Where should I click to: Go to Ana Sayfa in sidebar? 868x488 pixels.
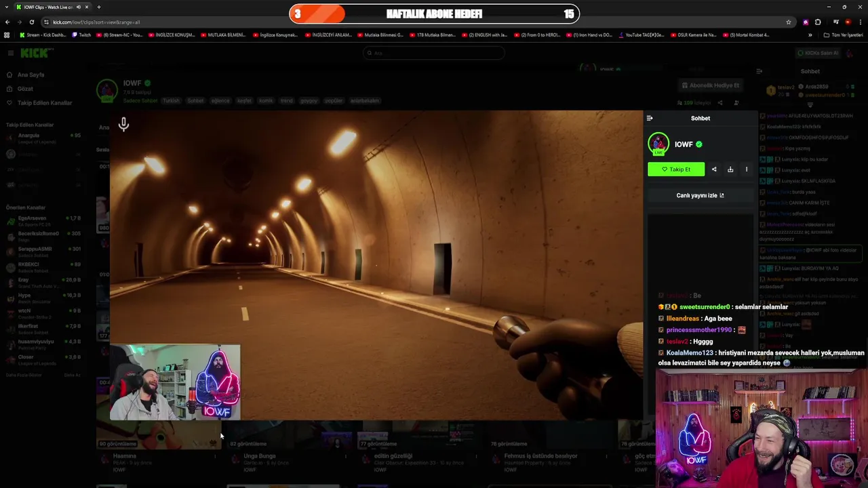pos(26,75)
